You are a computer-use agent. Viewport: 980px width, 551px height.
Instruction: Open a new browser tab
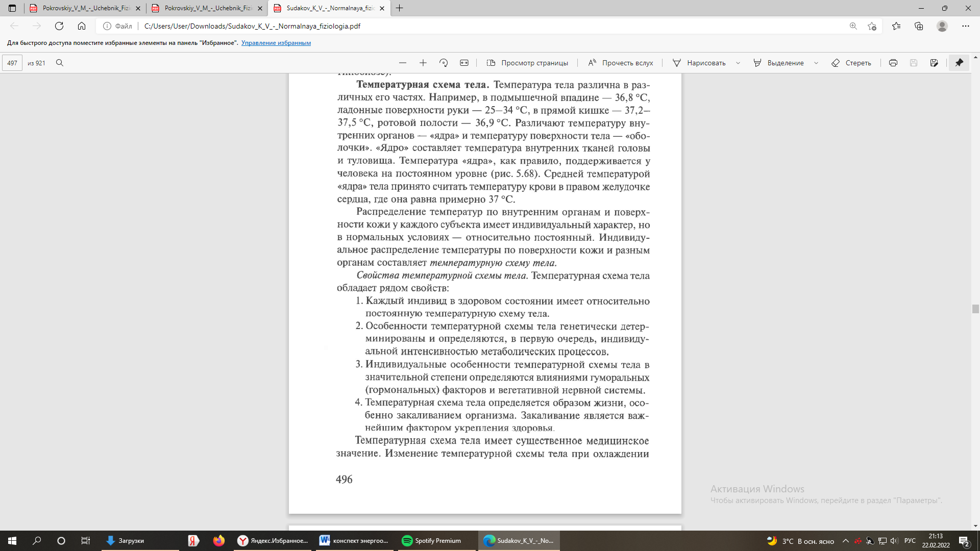400,8
